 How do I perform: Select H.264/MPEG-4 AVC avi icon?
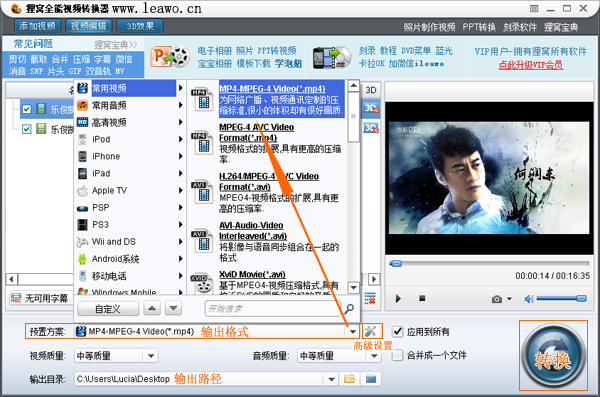[202, 193]
